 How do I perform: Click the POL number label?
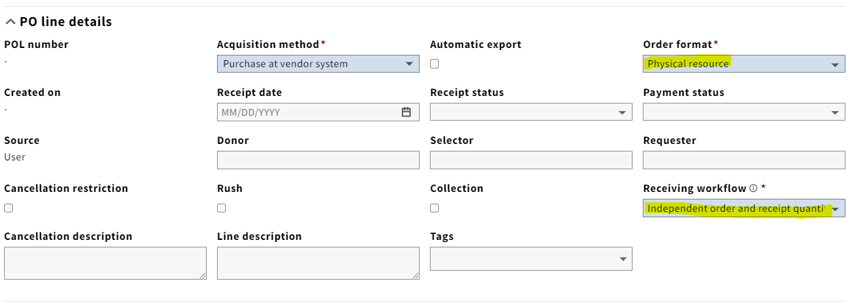[36, 45]
